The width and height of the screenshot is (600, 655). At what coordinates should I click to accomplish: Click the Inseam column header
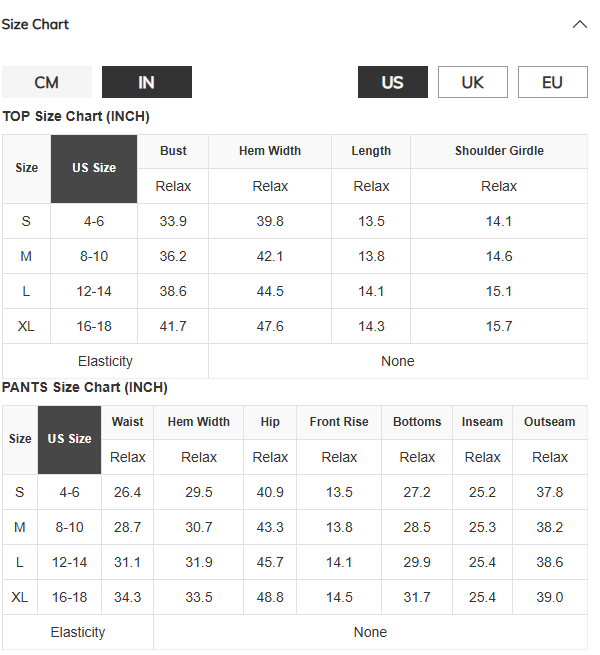(482, 422)
